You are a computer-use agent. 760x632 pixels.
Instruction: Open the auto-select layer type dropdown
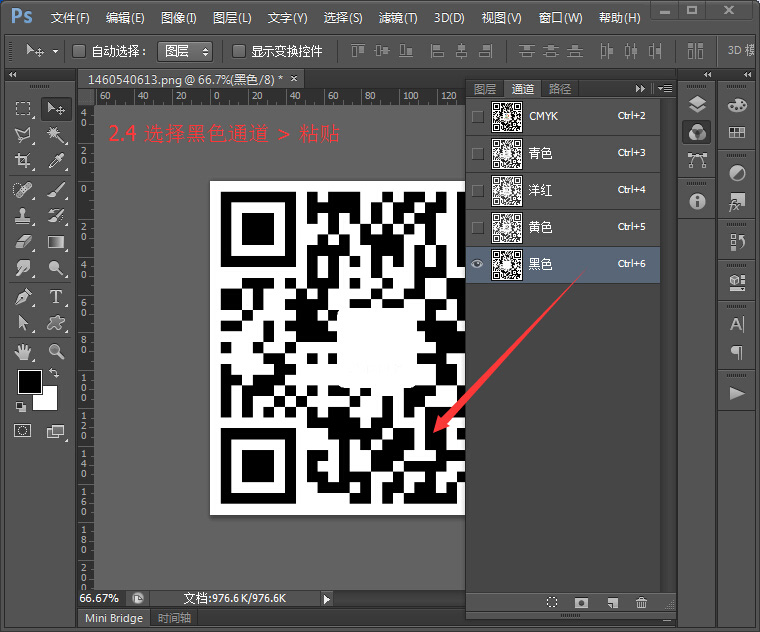185,51
